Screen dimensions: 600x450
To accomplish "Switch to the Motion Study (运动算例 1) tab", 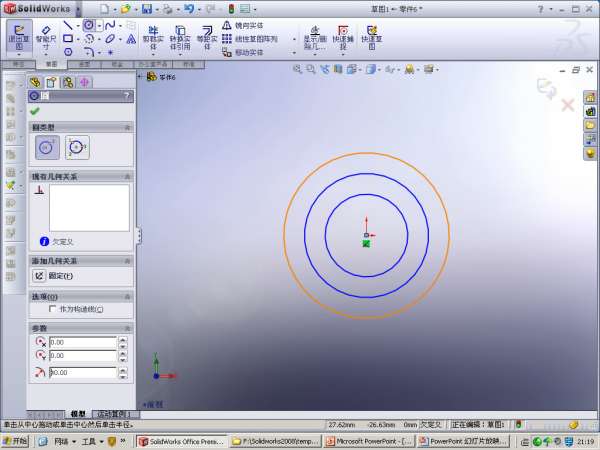I will [115, 414].
